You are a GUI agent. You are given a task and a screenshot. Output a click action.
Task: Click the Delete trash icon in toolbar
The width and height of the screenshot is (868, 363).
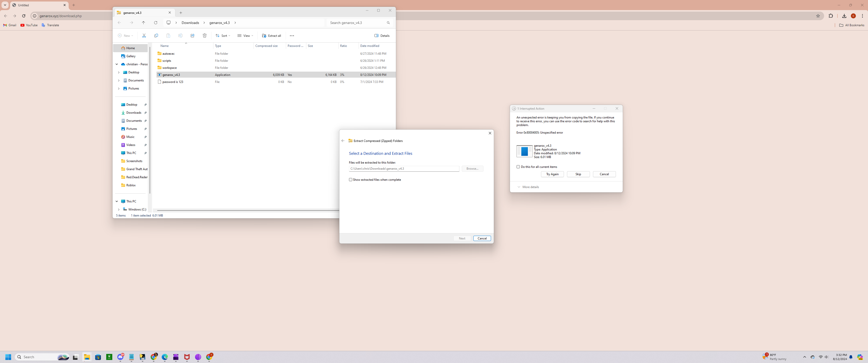coord(205,36)
